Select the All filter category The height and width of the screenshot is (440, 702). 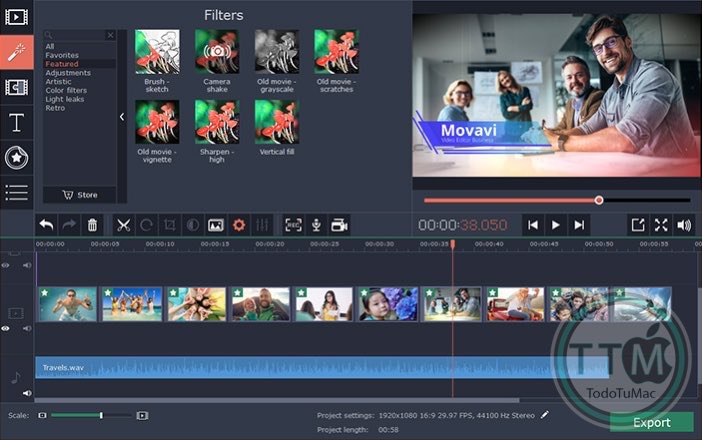[x=50, y=46]
